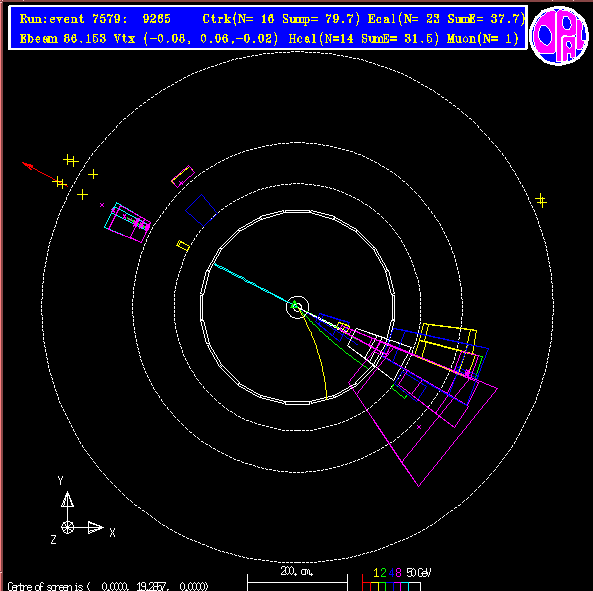
Task: Click the cyan and magenta cluster at upper left
Action: click(x=127, y=223)
